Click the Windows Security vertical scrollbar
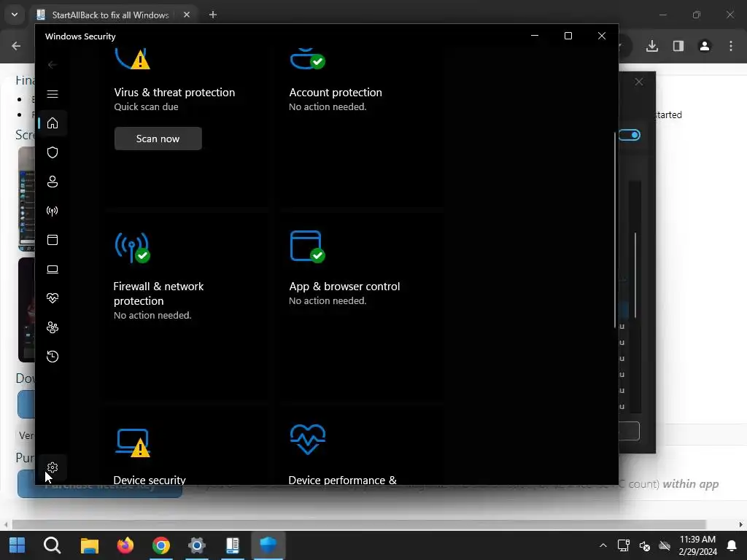747x560 pixels. [614, 230]
